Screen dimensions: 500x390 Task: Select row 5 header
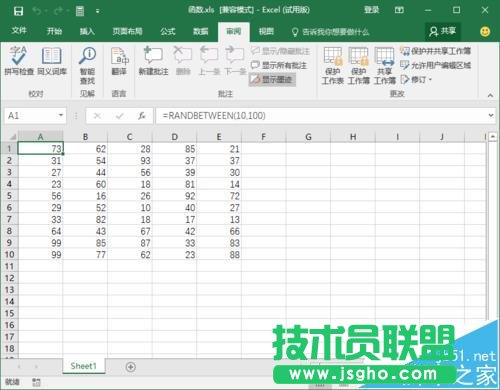click(x=9, y=196)
